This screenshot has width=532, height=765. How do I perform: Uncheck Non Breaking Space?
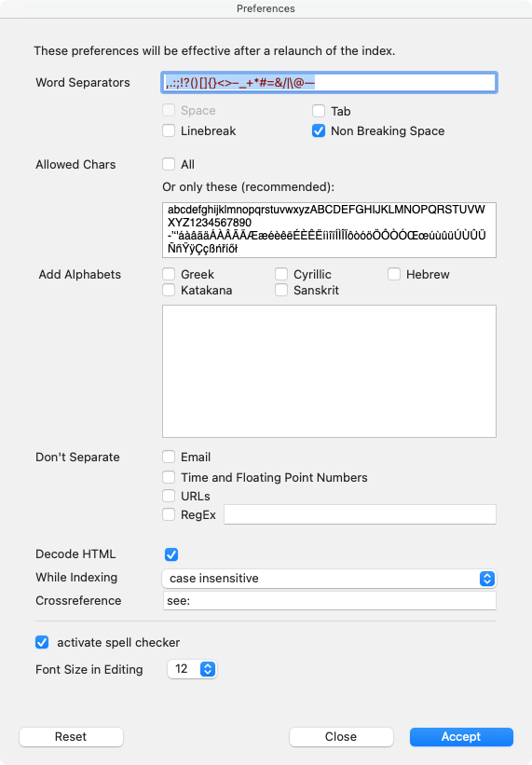[319, 130]
